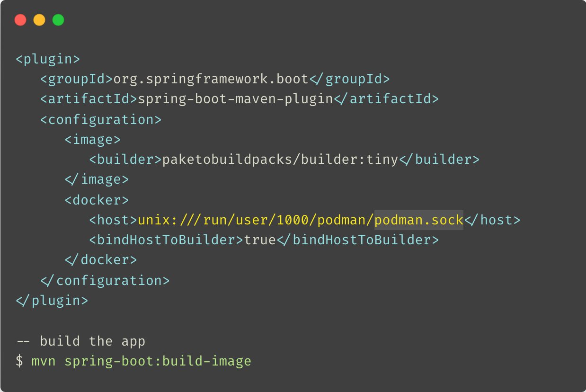Click the closing </artifactId> tag

[386, 99]
